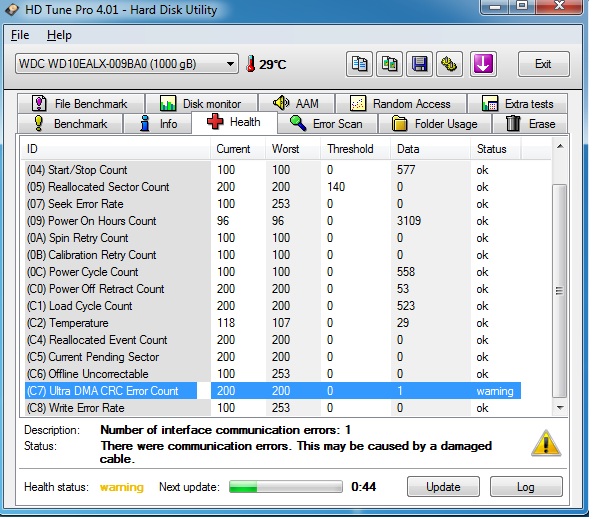Click the 29°C temperature reading
This screenshot has width=597, height=519.
click(x=273, y=64)
